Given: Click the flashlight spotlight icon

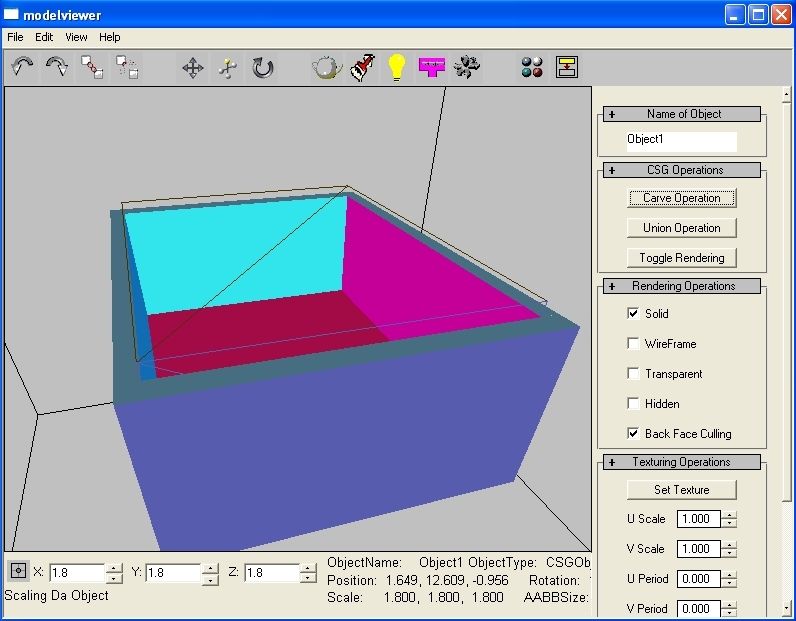Looking at the screenshot, I should [x=362, y=67].
